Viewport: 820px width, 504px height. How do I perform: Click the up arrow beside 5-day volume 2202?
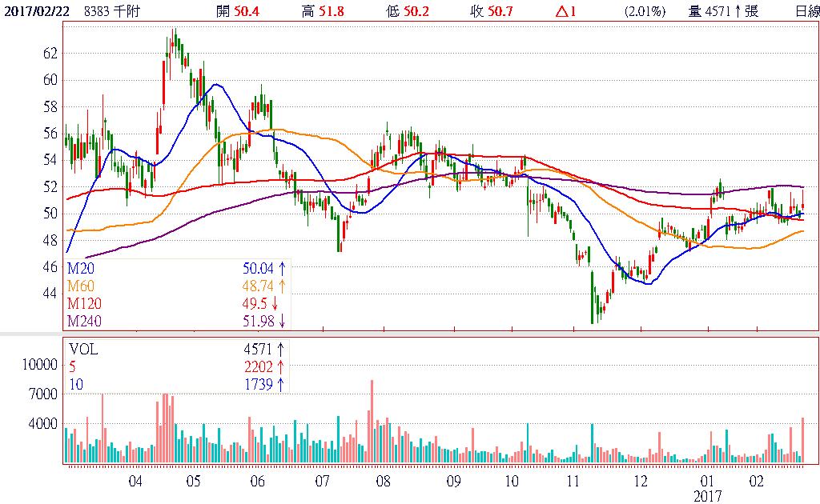tap(282, 366)
